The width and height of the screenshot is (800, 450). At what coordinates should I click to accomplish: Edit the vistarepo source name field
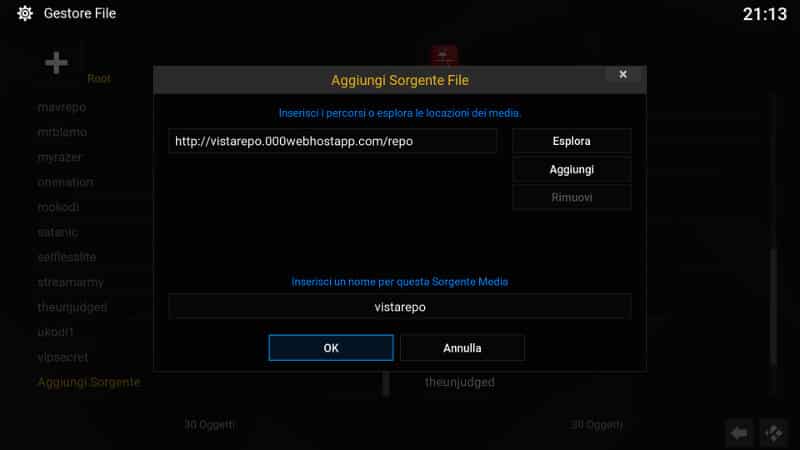click(399, 307)
